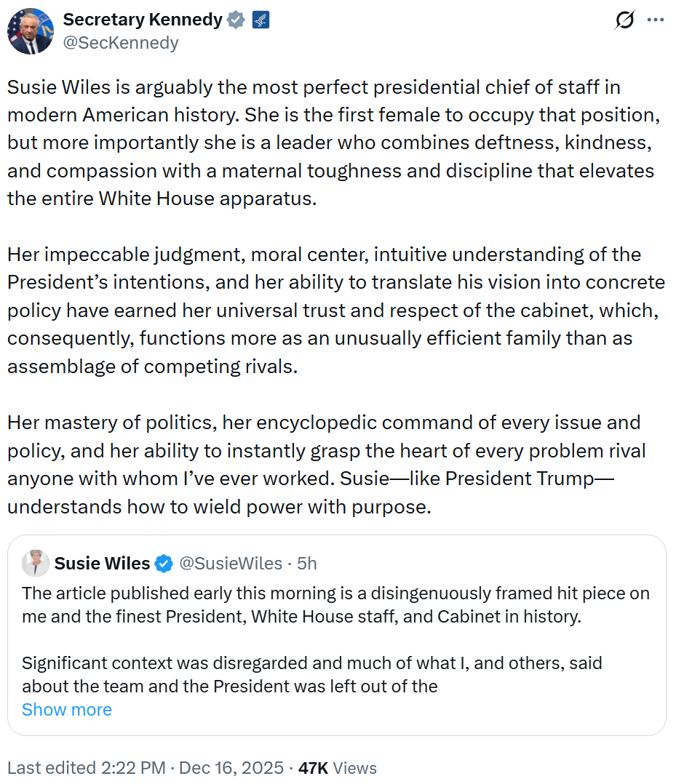Click the Secretary Kennedy display name

[x=143, y=20]
